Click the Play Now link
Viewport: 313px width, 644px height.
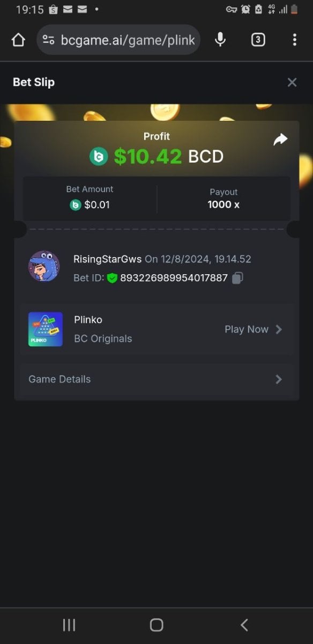click(x=247, y=330)
